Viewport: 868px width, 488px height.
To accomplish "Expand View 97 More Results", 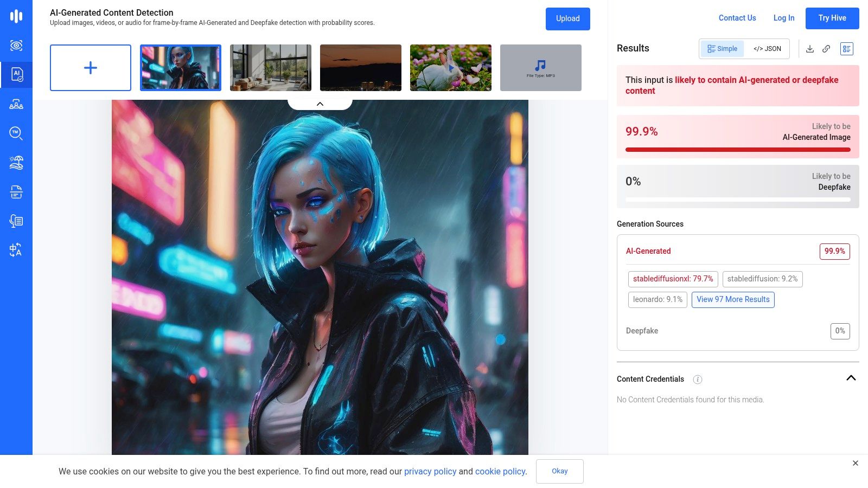I will [733, 300].
